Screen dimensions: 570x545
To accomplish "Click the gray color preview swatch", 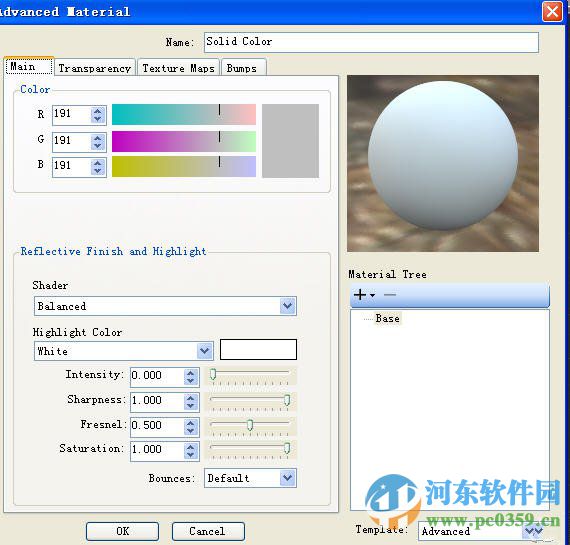I will 290,141.
